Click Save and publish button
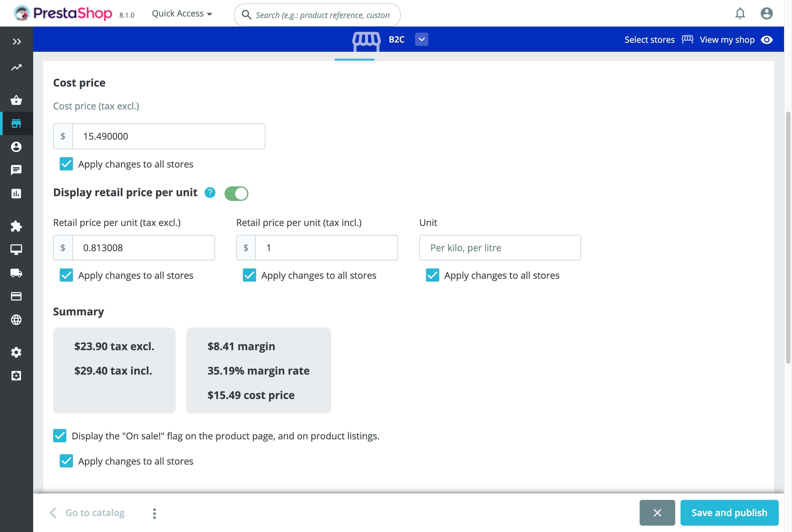Screen dimensions: 792x532 (729, 513)
